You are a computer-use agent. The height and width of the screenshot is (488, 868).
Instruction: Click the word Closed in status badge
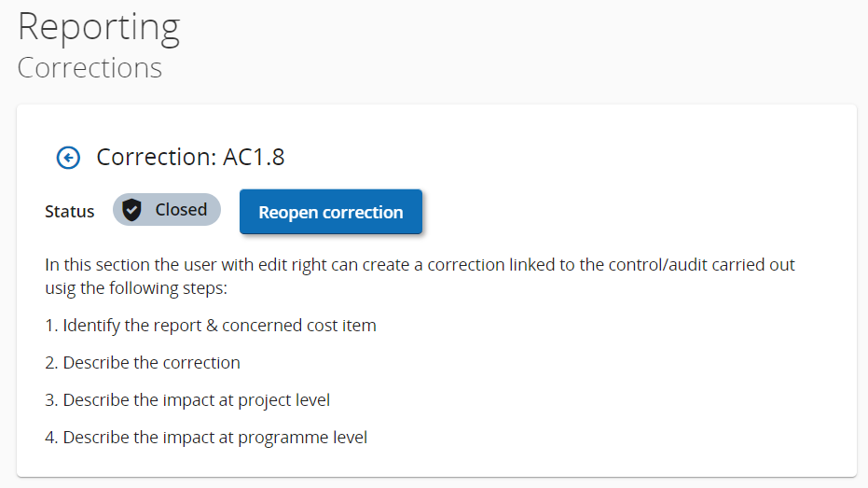point(181,210)
